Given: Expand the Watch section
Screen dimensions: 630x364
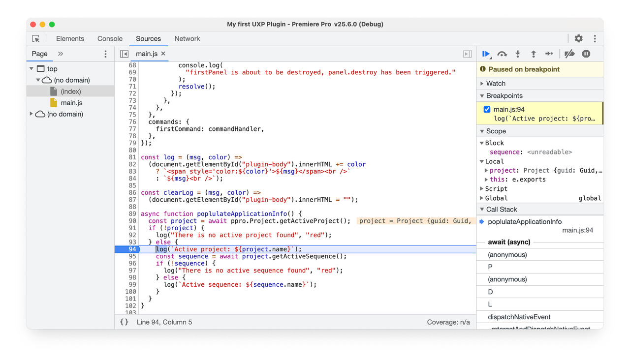Looking at the screenshot, I should tap(482, 83).
